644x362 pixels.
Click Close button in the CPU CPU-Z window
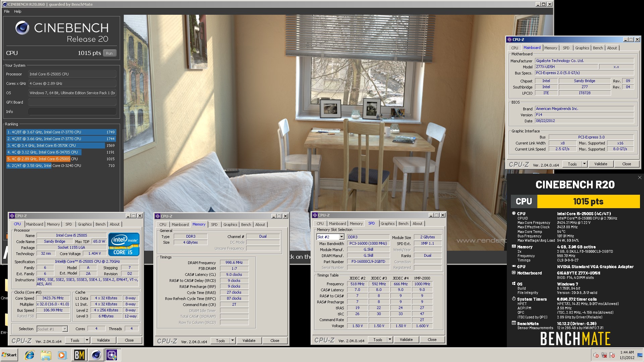[x=129, y=340]
